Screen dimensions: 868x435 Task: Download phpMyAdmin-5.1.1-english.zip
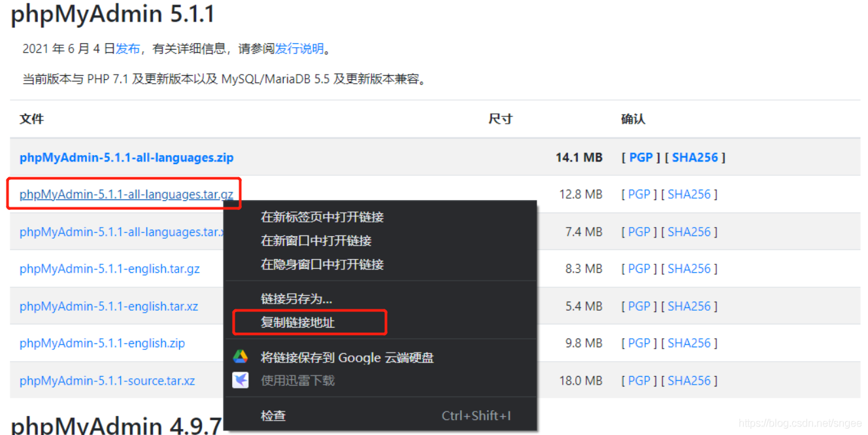pyautogui.click(x=102, y=343)
